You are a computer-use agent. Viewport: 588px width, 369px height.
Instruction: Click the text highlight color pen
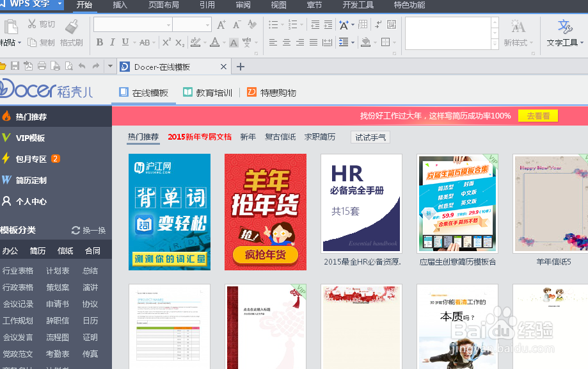195,42
